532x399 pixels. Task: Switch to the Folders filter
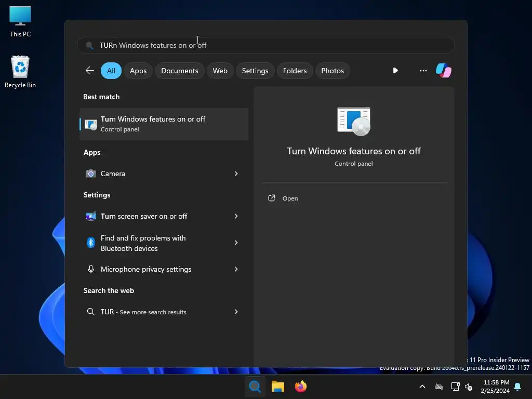pyautogui.click(x=295, y=71)
